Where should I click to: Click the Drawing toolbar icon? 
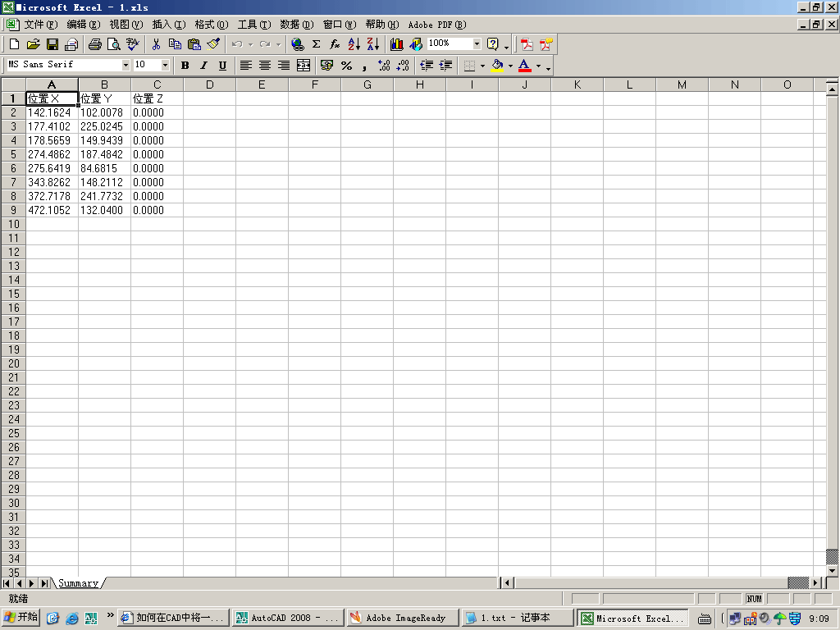coord(416,44)
